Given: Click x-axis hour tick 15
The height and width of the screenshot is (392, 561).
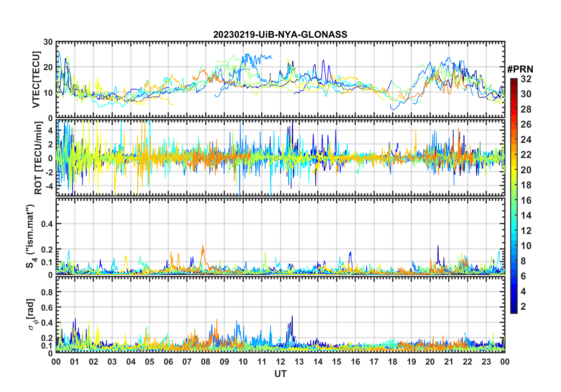Looking at the screenshot, I should (337, 362).
